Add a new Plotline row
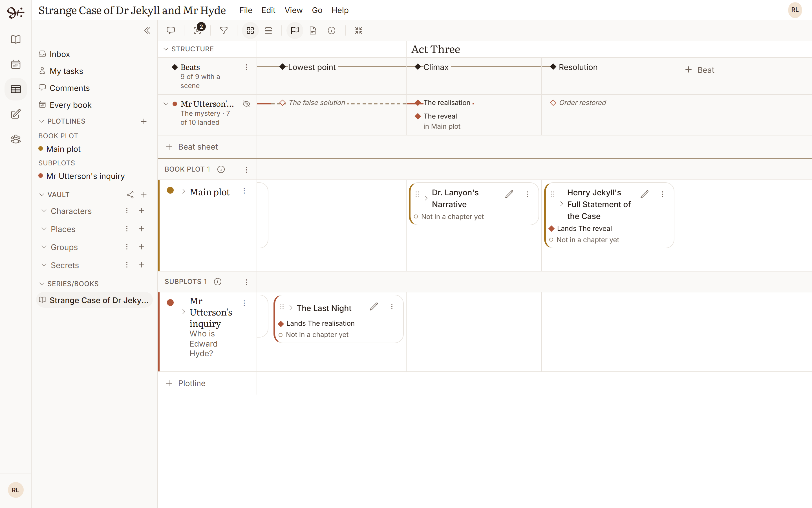The height and width of the screenshot is (508, 812). (x=186, y=383)
